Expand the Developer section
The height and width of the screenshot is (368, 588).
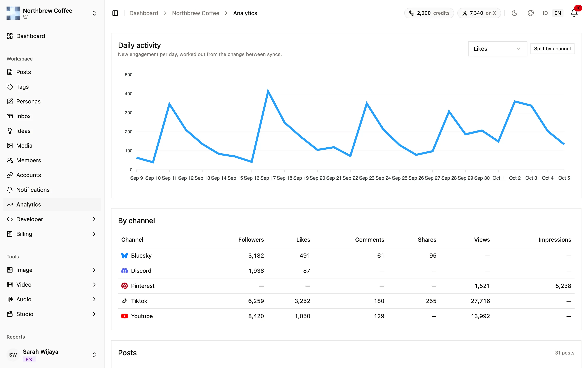click(x=52, y=219)
